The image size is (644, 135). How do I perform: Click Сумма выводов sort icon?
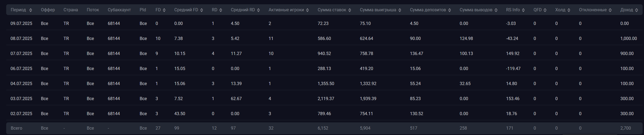click(496, 10)
